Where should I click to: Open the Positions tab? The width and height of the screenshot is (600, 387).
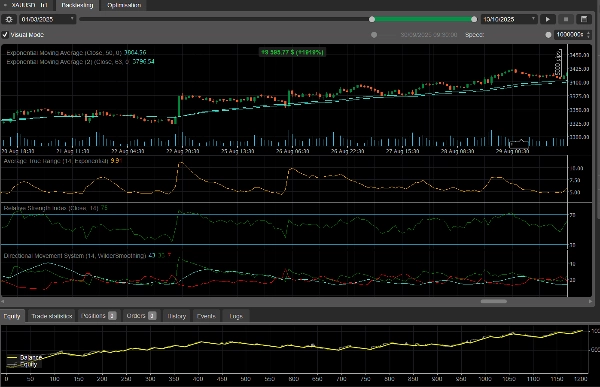[98, 316]
